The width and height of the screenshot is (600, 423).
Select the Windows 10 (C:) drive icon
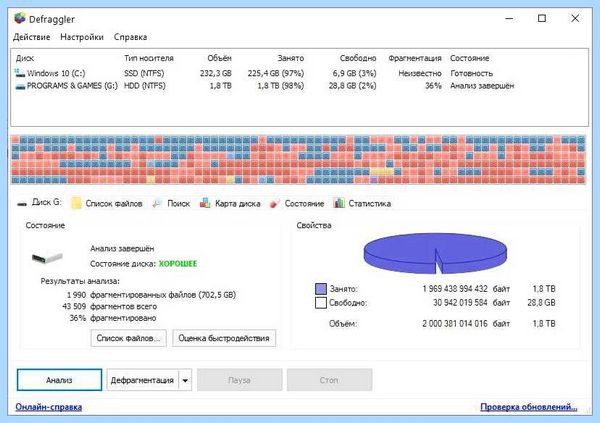pos(20,73)
